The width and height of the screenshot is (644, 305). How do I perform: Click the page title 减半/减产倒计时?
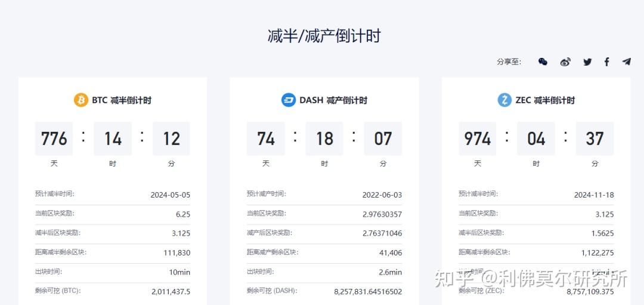[324, 36]
